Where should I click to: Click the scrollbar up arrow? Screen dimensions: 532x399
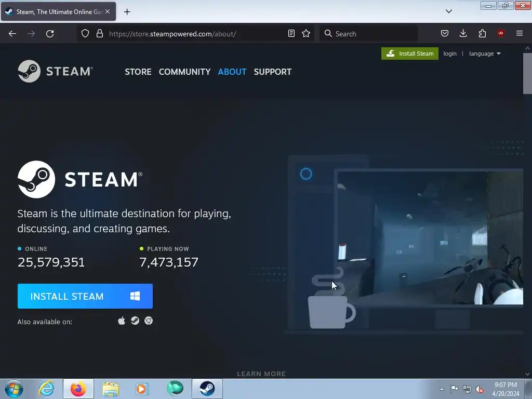[527, 48]
